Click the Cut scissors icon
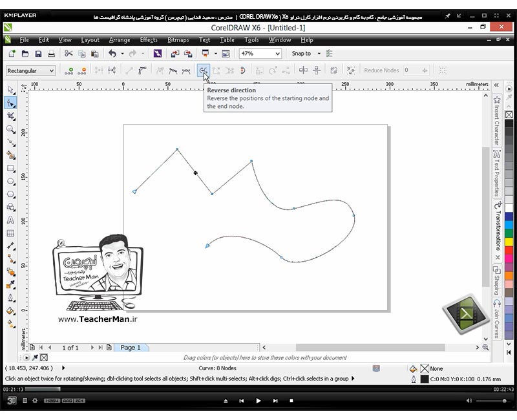 click(x=69, y=54)
